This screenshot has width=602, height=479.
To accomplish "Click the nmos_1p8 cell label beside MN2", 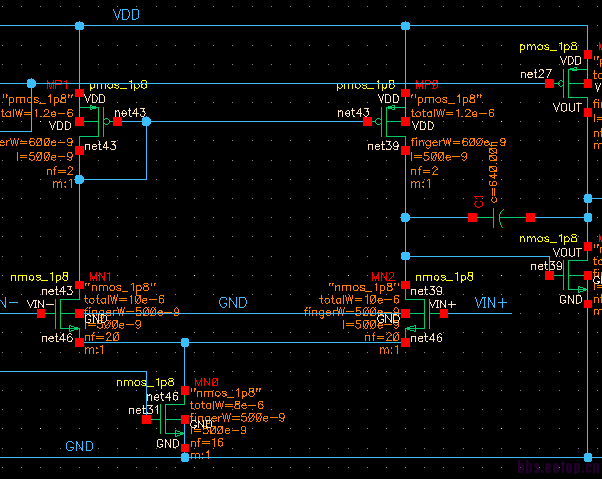I will click(x=444, y=277).
